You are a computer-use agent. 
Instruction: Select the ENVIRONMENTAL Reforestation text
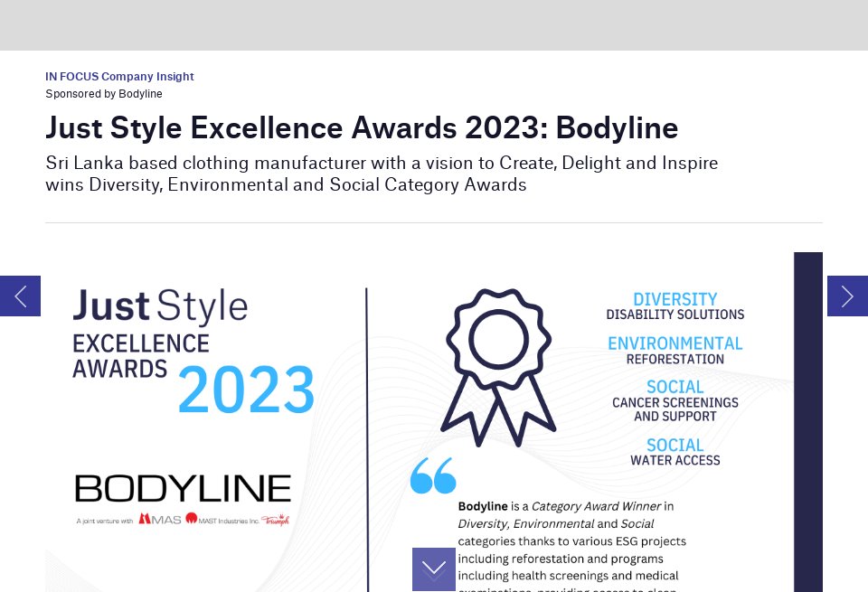[675, 350]
